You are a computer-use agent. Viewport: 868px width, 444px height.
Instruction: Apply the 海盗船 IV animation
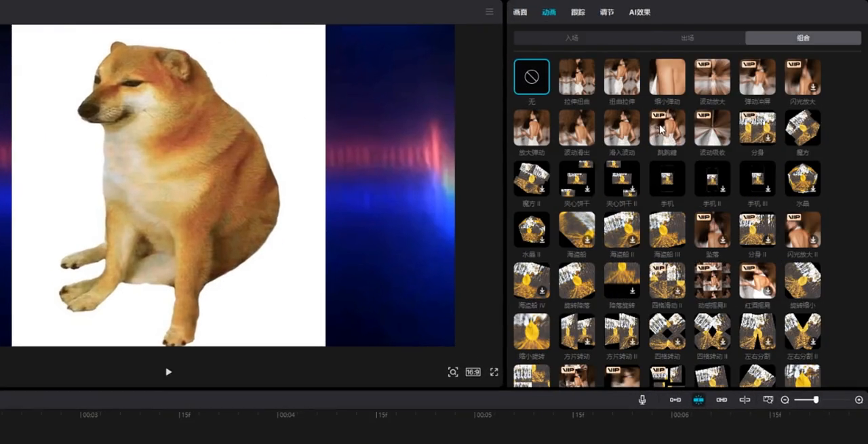(532, 280)
